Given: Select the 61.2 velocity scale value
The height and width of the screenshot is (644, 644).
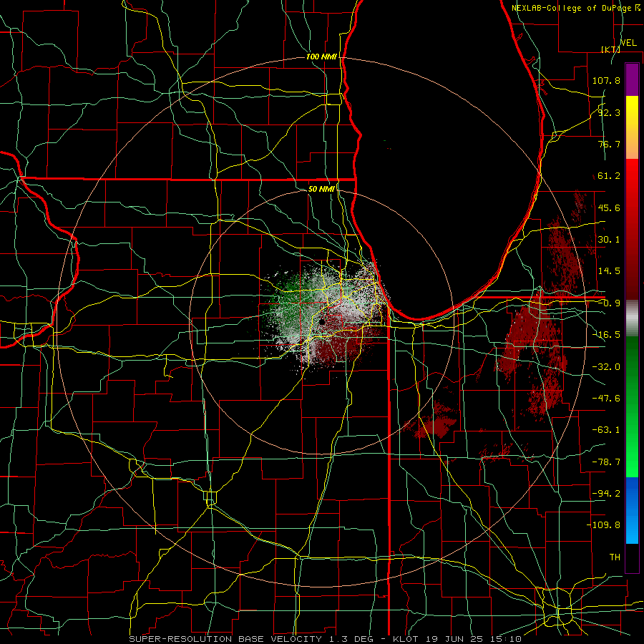Looking at the screenshot, I should pos(609,176).
